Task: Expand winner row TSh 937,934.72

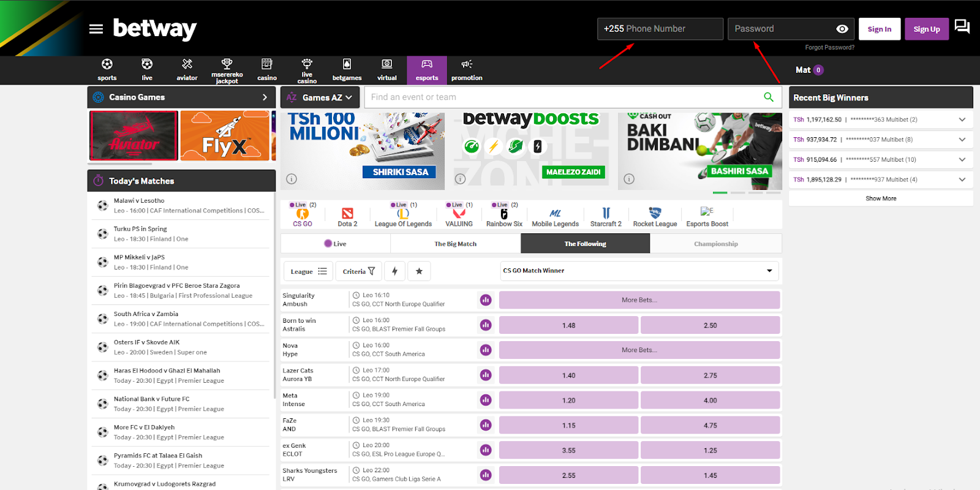Action: click(x=962, y=140)
